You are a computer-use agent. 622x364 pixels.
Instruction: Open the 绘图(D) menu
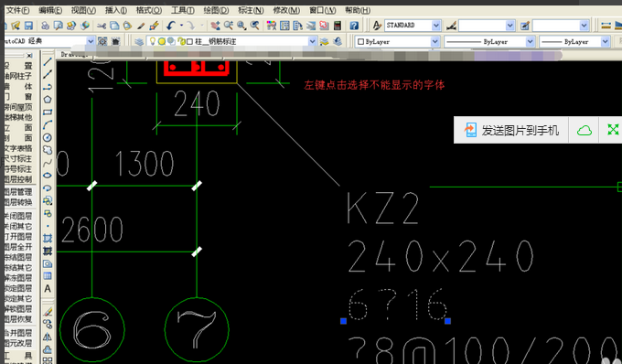click(216, 10)
